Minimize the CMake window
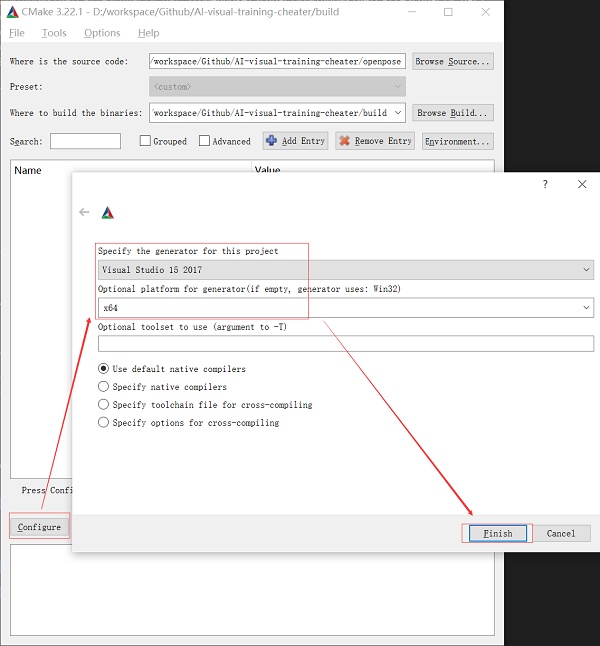 [x=412, y=12]
